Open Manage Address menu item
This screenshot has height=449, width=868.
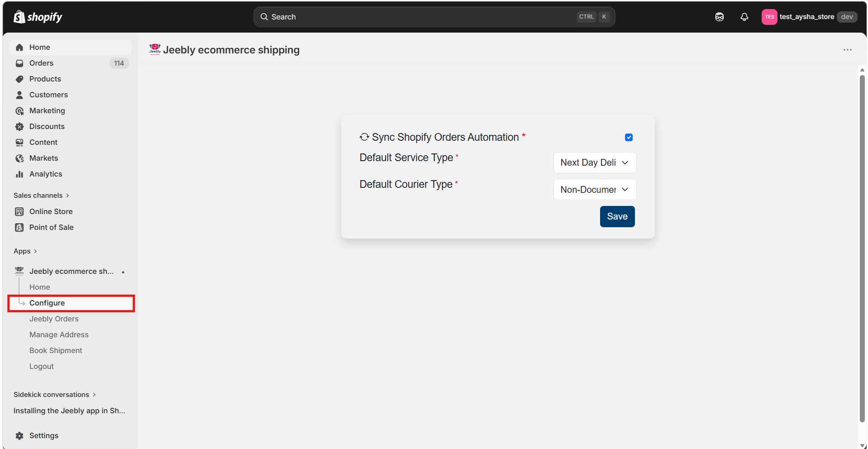[x=59, y=334]
